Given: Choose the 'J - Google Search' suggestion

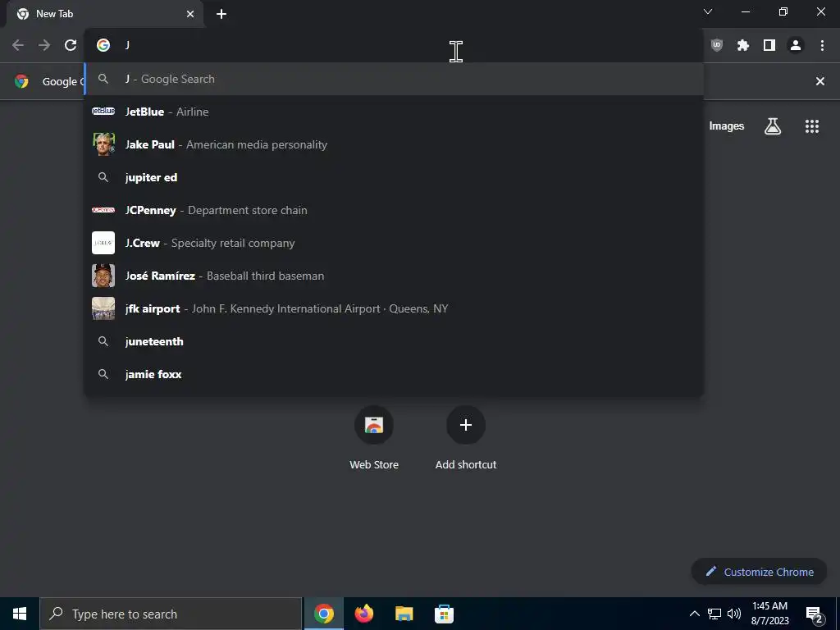Looking at the screenshot, I should [394, 79].
